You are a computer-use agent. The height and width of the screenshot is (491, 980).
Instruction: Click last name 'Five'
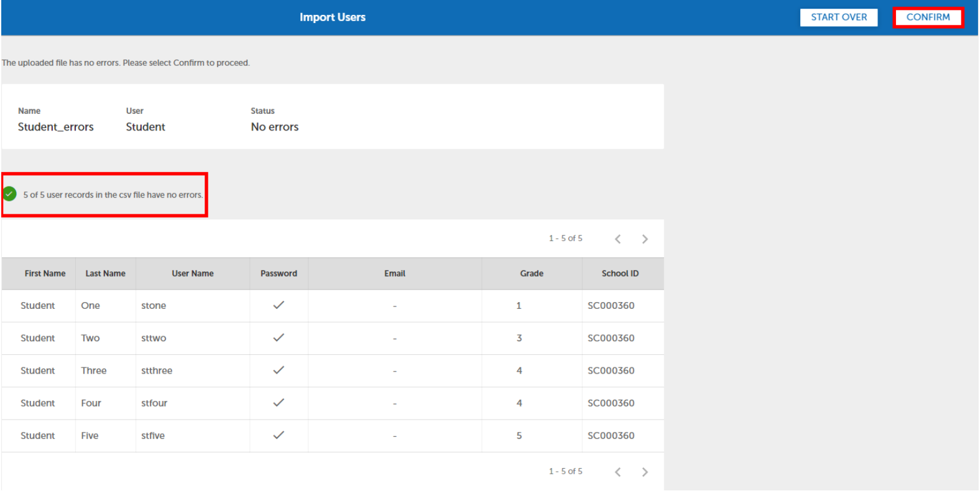click(90, 436)
